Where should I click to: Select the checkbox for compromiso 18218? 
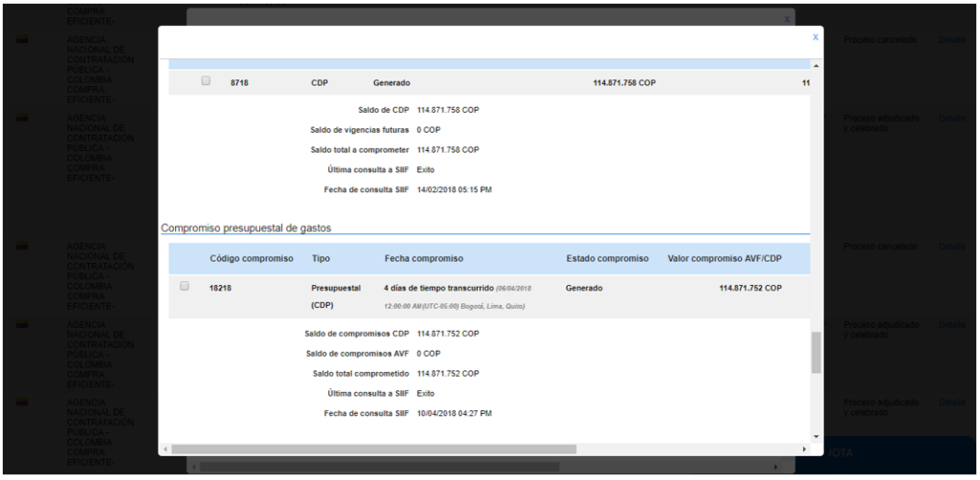pyautogui.click(x=185, y=285)
